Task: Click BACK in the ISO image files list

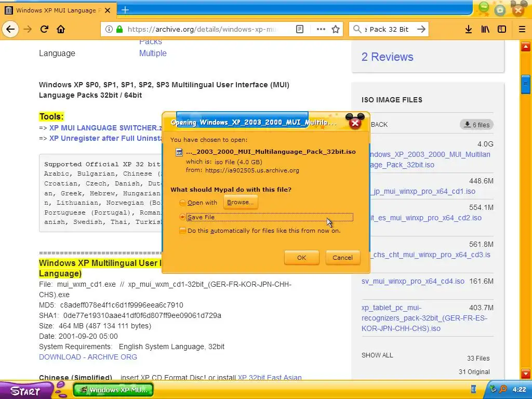Action: [x=379, y=125]
